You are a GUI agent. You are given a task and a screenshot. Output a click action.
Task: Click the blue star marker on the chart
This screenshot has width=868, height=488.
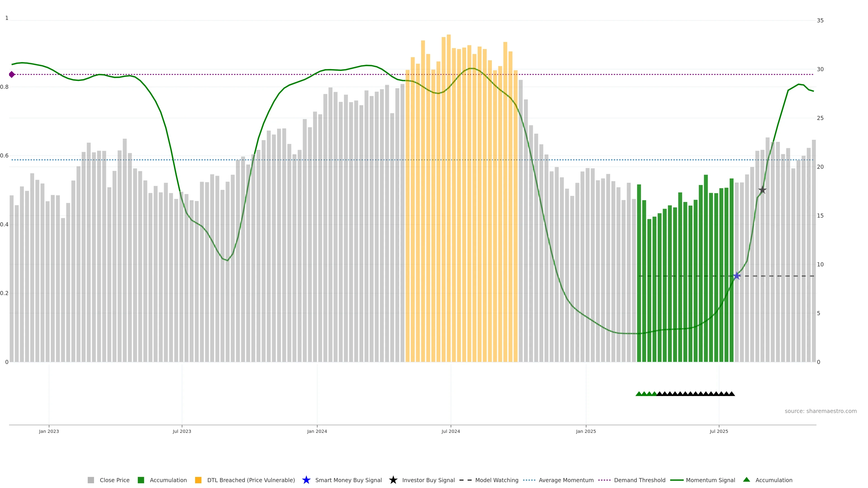point(737,276)
